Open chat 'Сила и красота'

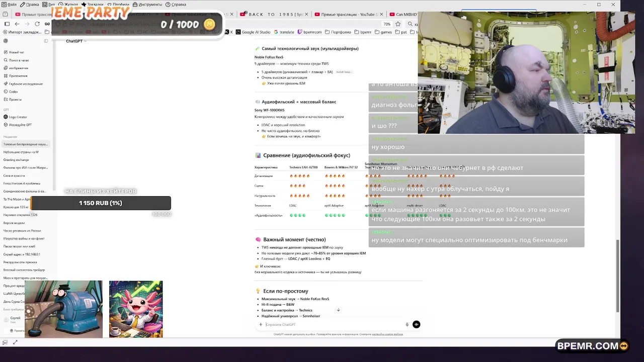point(14,175)
